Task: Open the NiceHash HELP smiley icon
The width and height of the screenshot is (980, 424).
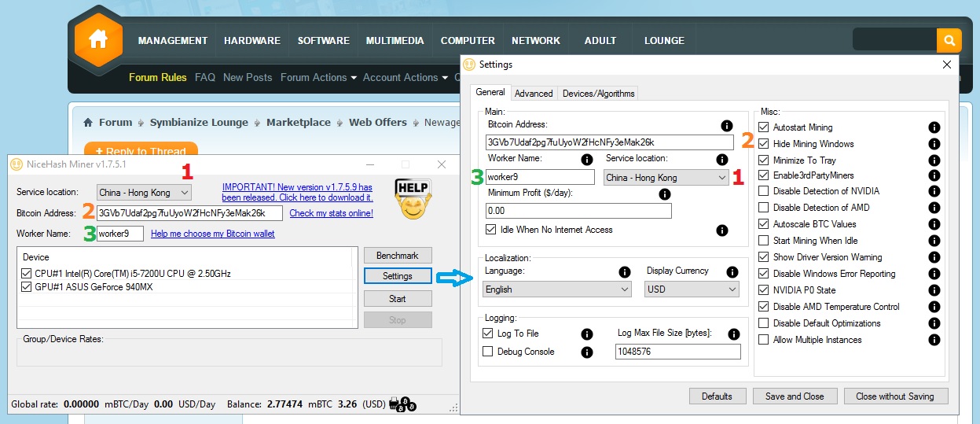Action: (413, 198)
